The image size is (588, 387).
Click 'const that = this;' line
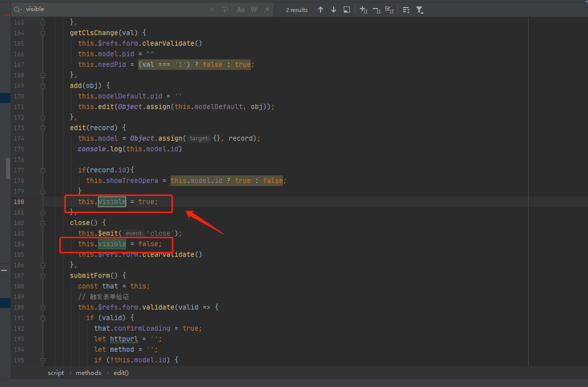[114, 286]
